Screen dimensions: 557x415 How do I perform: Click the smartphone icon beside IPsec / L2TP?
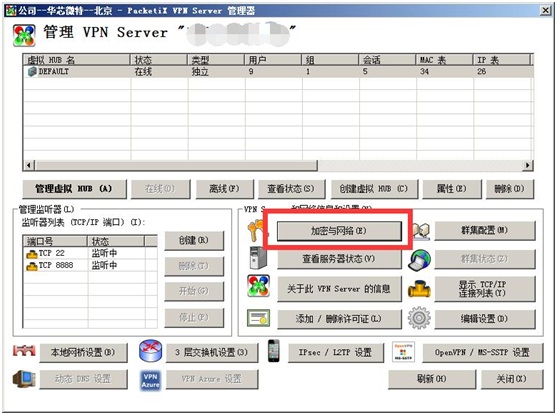(x=274, y=351)
